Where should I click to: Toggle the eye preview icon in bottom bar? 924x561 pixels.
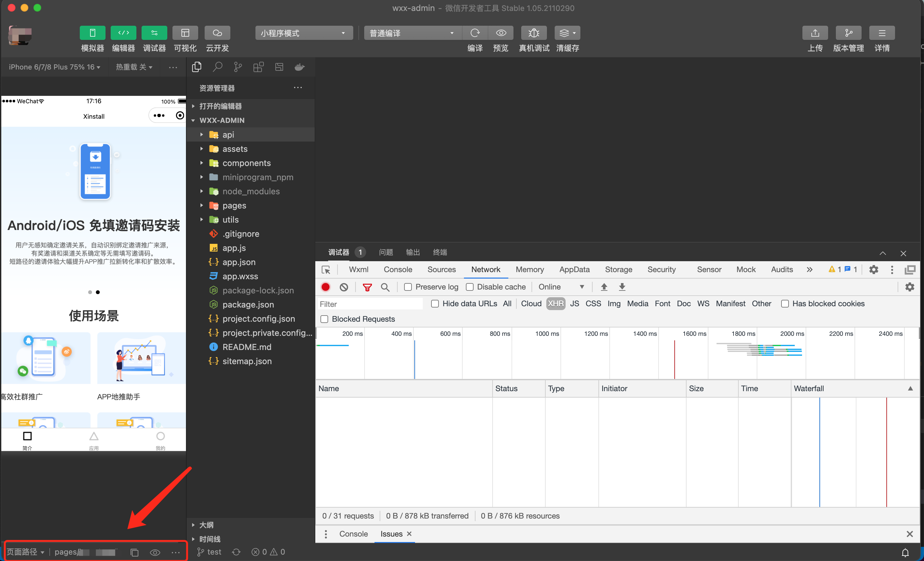pyautogui.click(x=155, y=552)
